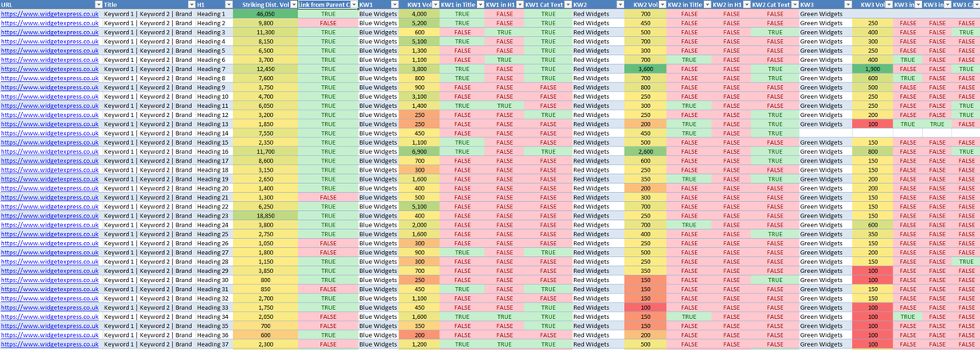Click TRUE under KW1 in H1, Heading 3 row
Viewport: 980px width, 350px height.
(x=505, y=33)
